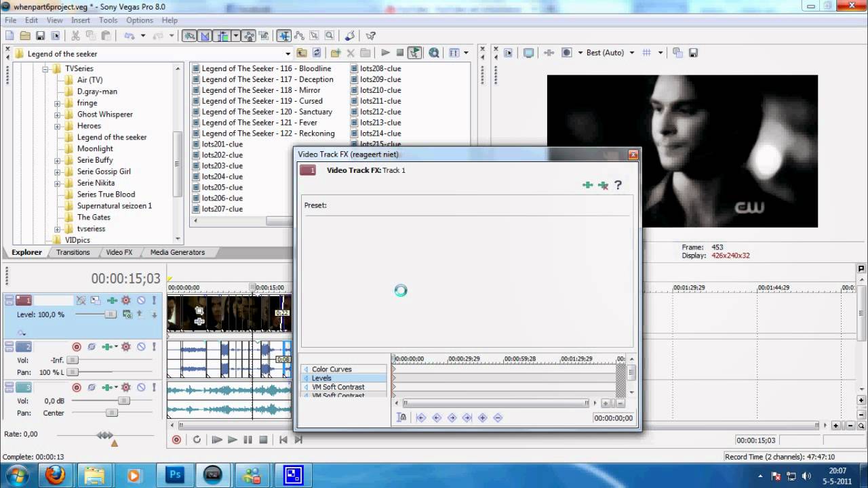This screenshot has width=868, height=488.
Task: Toggle Auto Preview in Explorer toolbar
Action: (414, 53)
